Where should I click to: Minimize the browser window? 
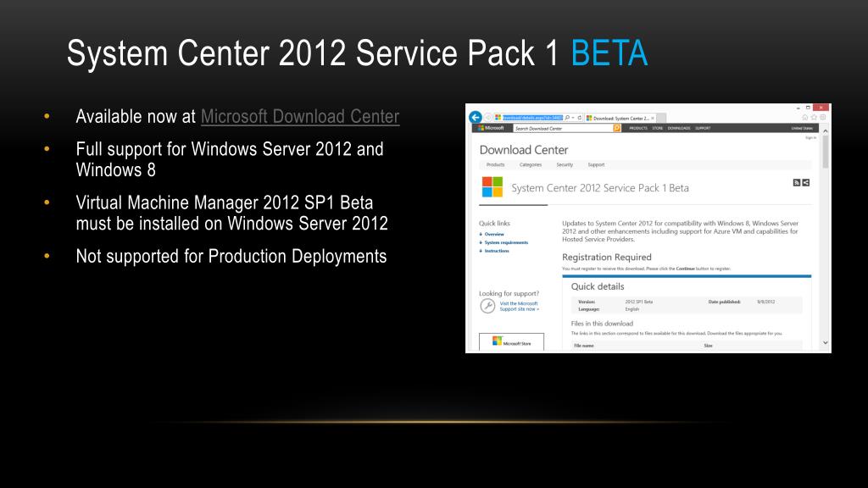tap(798, 108)
